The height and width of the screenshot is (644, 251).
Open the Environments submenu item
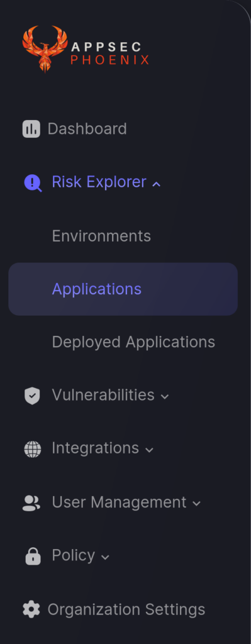(101, 236)
